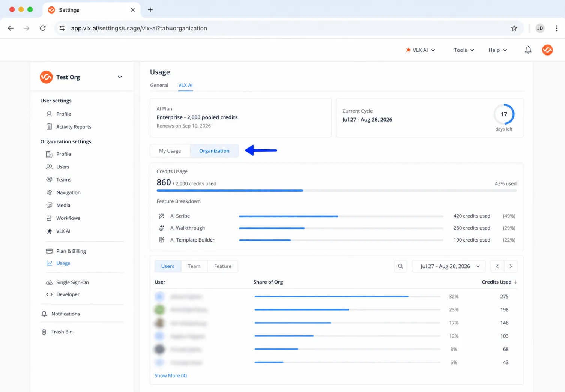Click the AI Scribe usage bar
The width and height of the screenshot is (565, 392).
pyautogui.click(x=341, y=216)
